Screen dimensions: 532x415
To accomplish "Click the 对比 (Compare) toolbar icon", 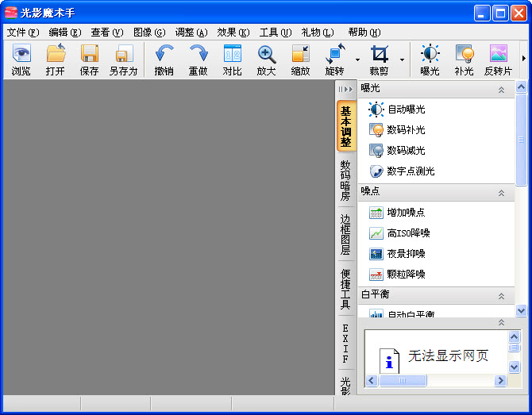I will point(232,55).
